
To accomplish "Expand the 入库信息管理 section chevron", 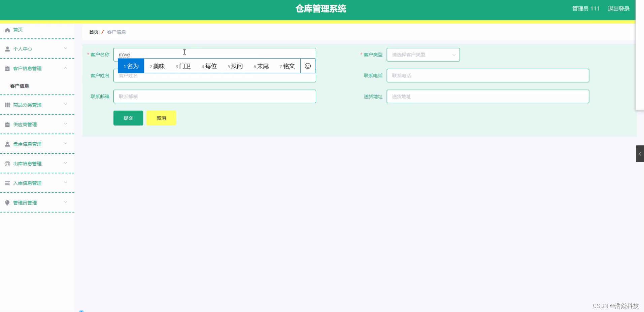I will tap(66, 183).
